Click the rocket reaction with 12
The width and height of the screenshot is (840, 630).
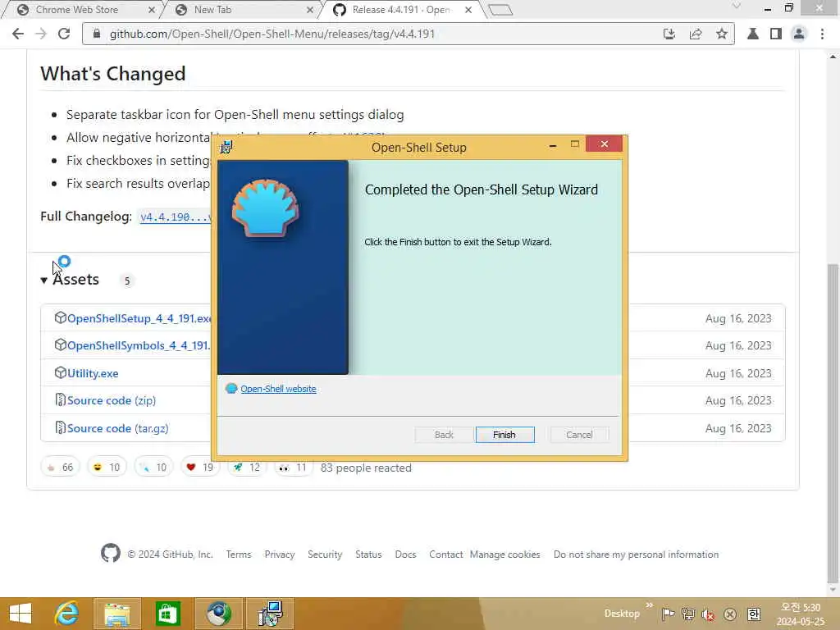click(246, 467)
